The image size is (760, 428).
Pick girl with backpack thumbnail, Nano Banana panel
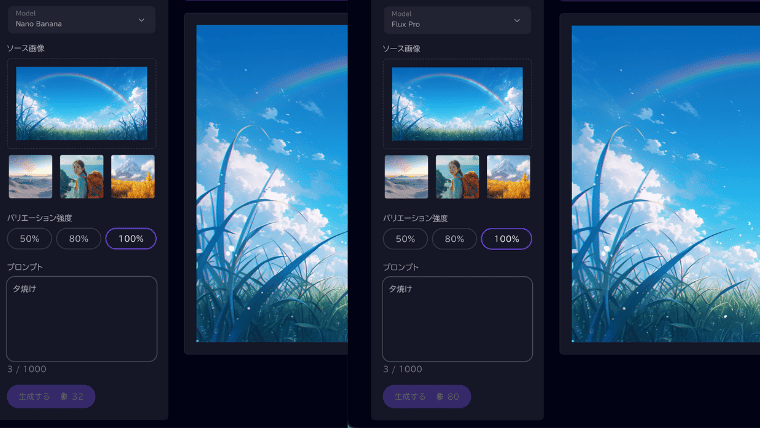point(81,177)
